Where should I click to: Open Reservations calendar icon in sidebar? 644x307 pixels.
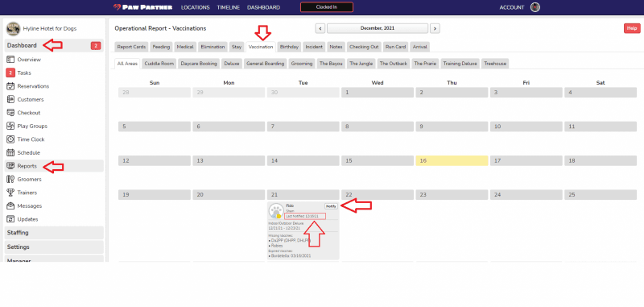click(10, 86)
